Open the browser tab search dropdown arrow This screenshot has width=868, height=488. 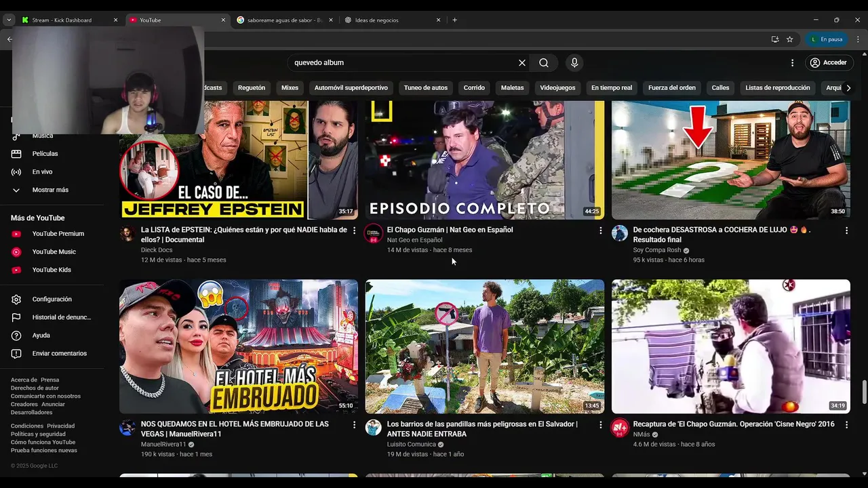[x=9, y=20]
